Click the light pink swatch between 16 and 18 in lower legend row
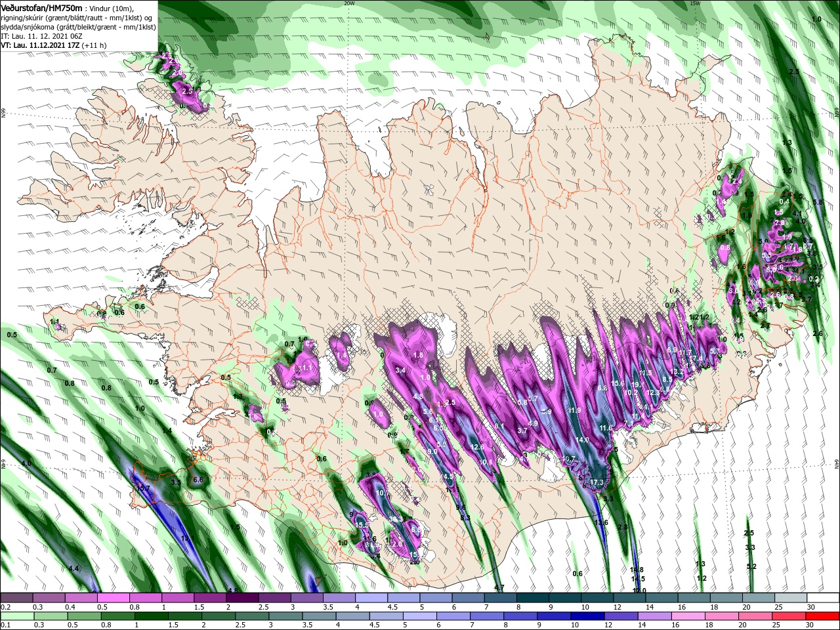Viewport: 840px width, 630px height. tap(687, 616)
